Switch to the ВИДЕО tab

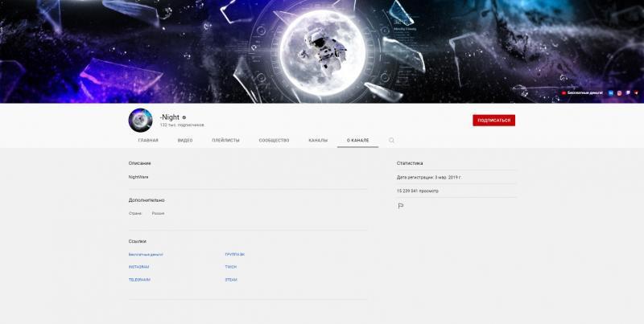(x=185, y=140)
